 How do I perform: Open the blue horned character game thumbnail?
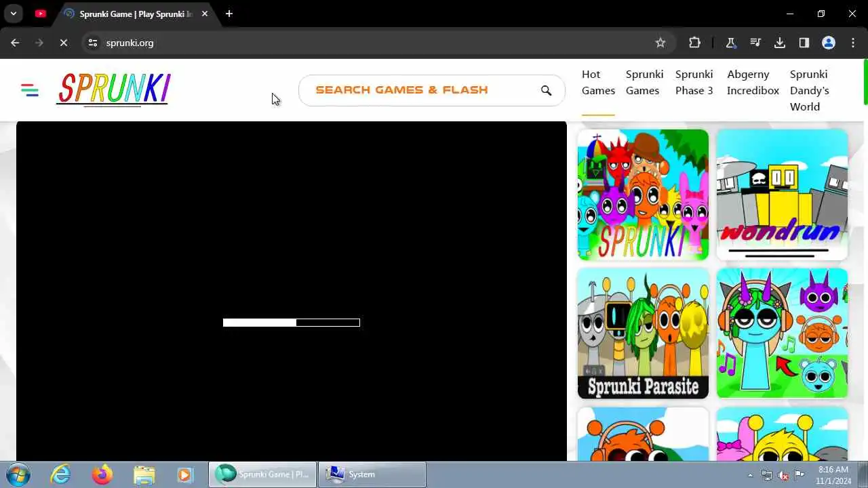tap(782, 333)
